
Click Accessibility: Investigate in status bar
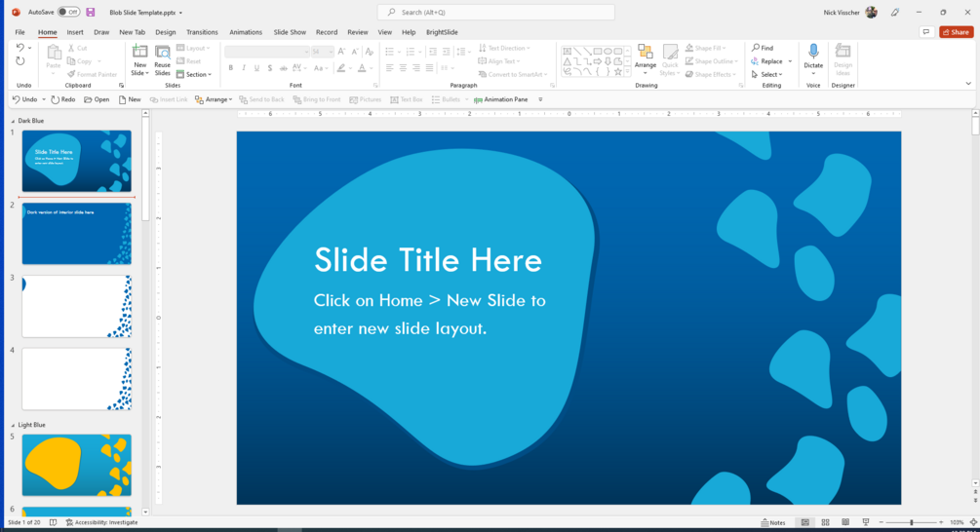coord(101,522)
